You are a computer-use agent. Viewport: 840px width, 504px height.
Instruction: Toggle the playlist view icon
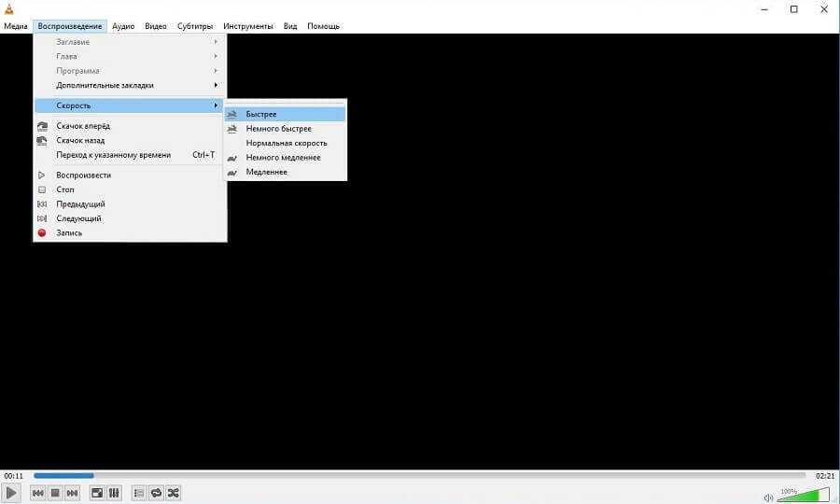139,493
